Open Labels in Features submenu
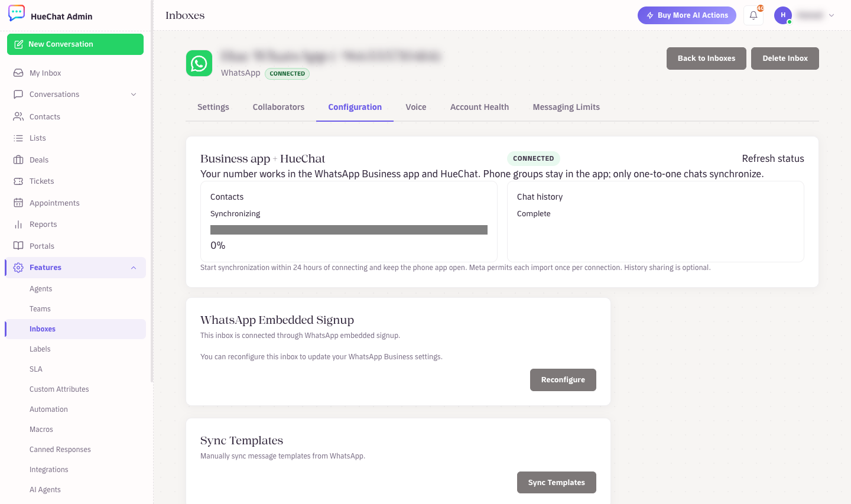Image resolution: width=851 pixels, height=504 pixels. 40,349
